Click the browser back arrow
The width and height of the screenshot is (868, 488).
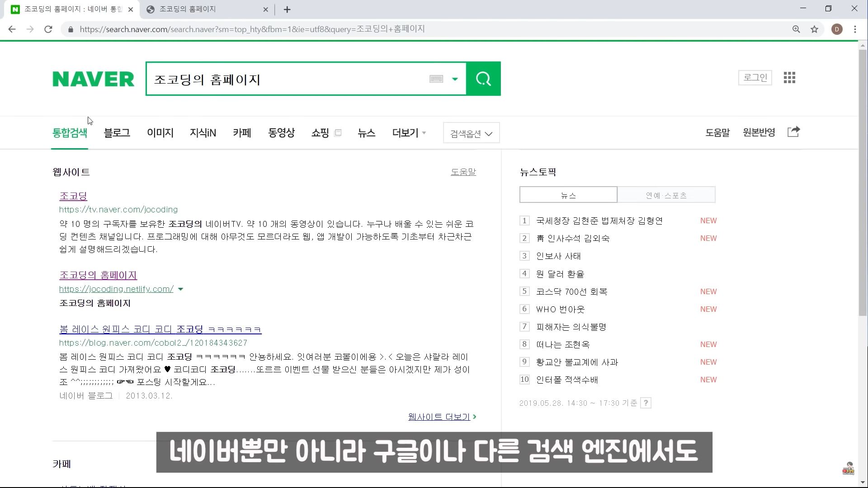pos(12,29)
